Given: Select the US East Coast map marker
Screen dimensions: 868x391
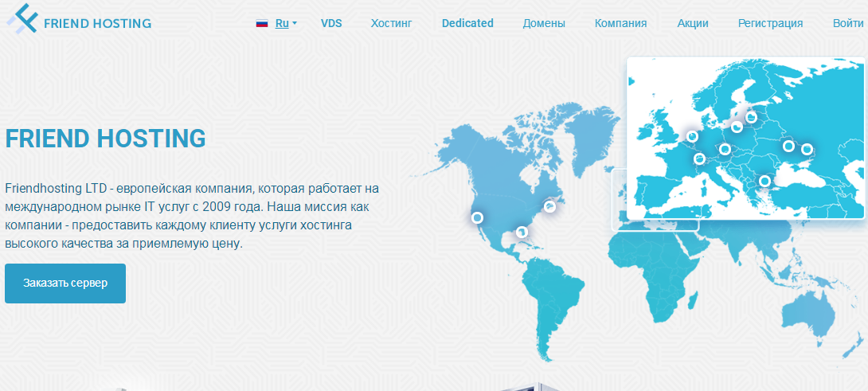Looking at the screenshot, I should (549, 206).
